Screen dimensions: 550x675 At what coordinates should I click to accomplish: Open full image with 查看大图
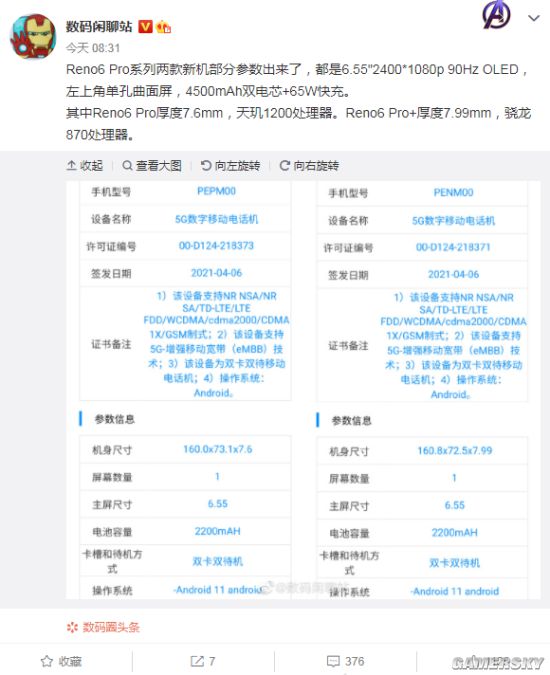[152, 166]
